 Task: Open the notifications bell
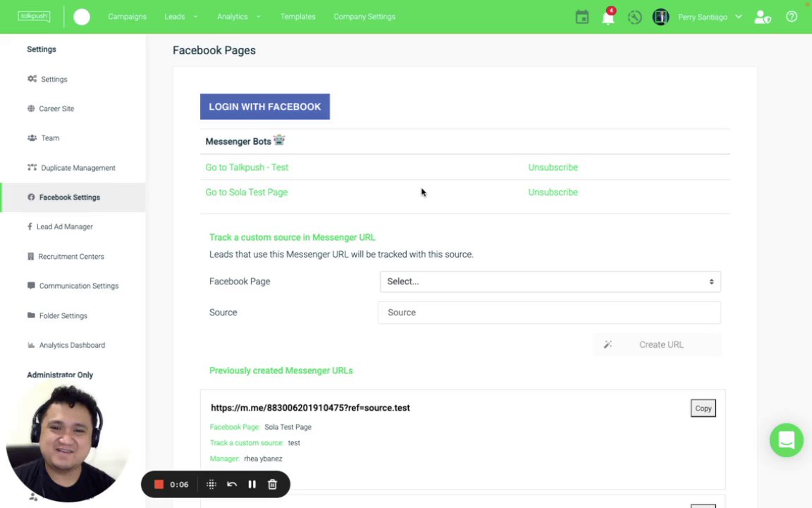(x=608, y=17)
